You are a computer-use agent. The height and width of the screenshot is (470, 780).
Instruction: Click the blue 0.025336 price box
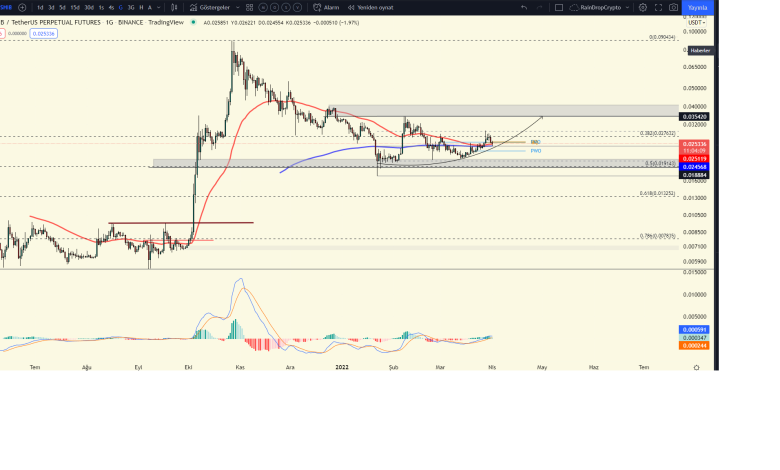(x=44, y=33)
